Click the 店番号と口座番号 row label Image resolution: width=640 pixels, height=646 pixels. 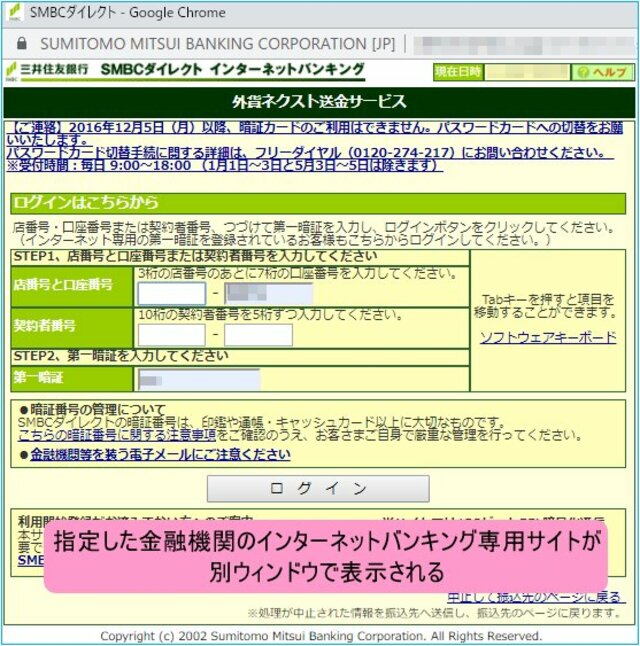tap(63, 285)
